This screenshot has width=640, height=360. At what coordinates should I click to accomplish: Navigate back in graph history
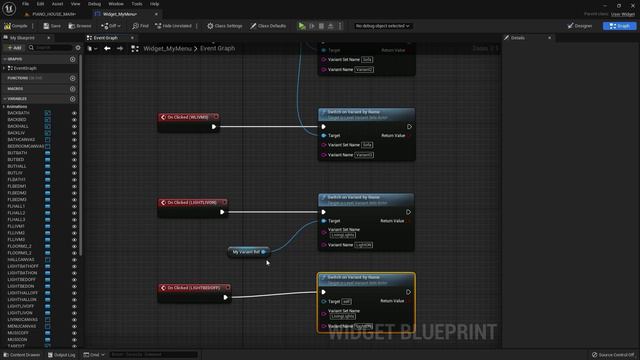click(x=107, y=48)
